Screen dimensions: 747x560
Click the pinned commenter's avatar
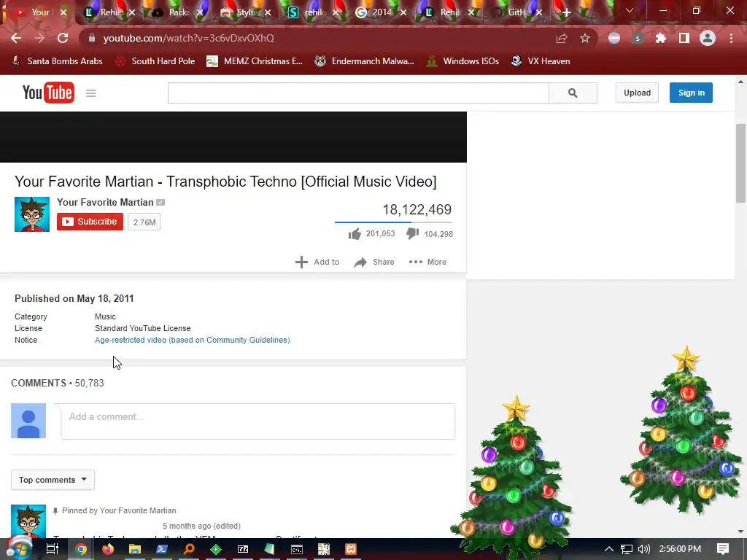(28, 521)
